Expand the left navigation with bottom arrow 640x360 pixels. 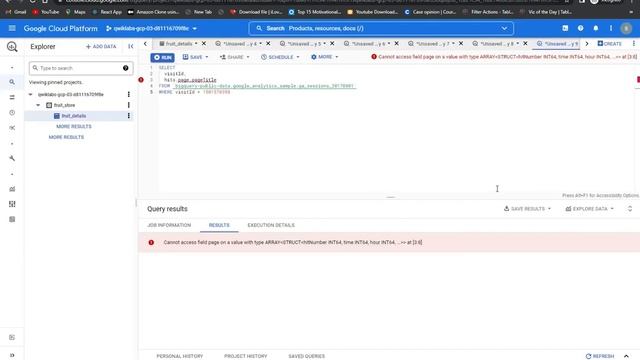pos(12,355)
